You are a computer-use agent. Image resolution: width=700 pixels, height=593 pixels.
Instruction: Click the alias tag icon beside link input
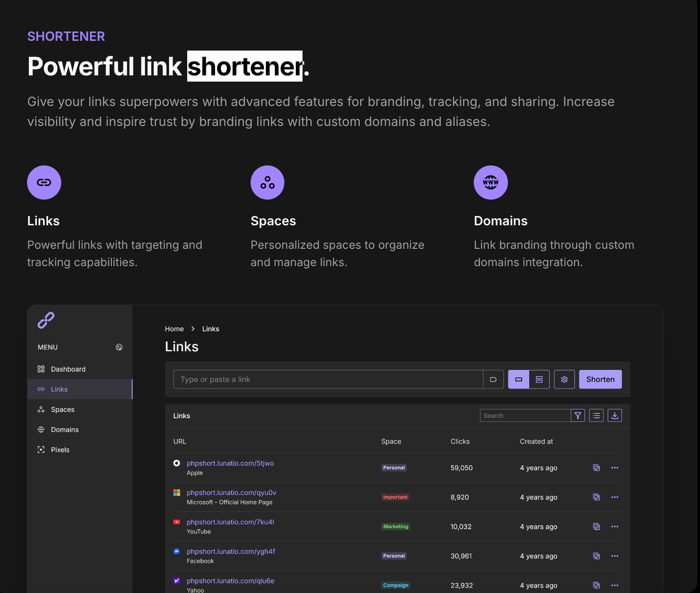click(493, 379)
